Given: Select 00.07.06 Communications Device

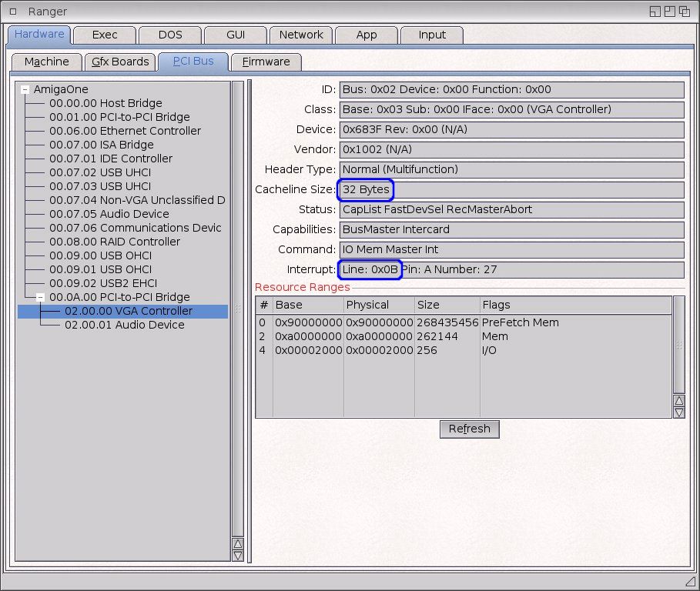Looking at the screenshot, I should pos(136,228).
